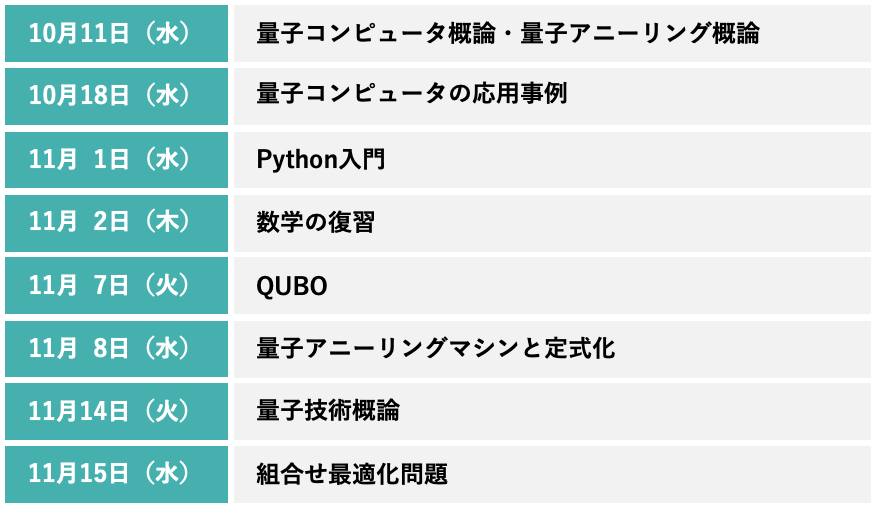Select the 11月15日(水) date cell

pyautogui.click(x=116, y=474)
